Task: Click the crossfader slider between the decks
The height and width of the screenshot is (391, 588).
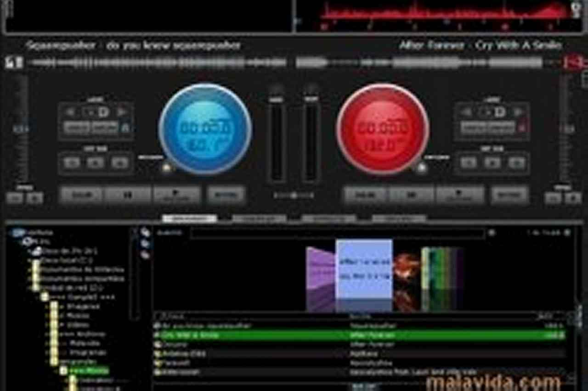Action: pyautogui.click(x=294, y=195)
